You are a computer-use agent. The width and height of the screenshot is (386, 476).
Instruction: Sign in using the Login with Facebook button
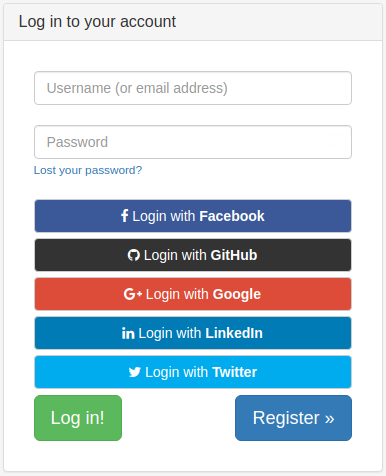click(193, 216)
